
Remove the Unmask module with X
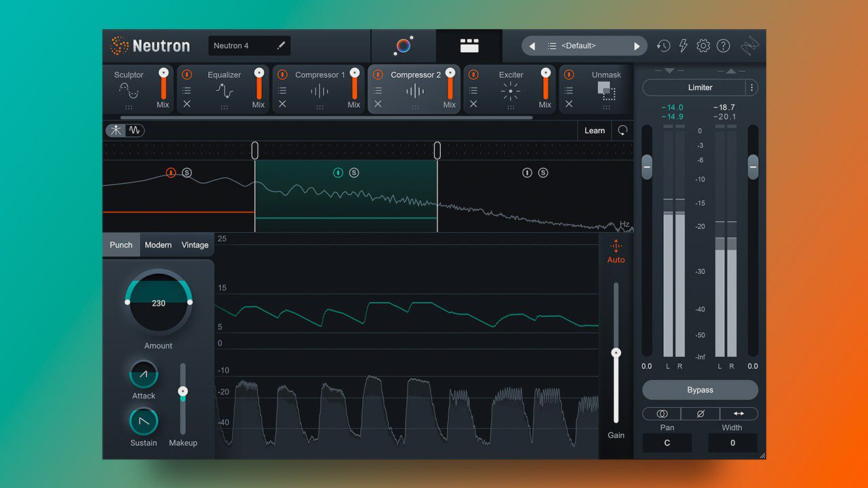coord(569,104)
